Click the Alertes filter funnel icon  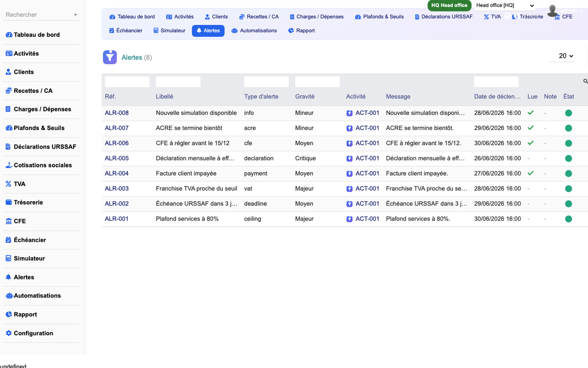coord(110,57)
